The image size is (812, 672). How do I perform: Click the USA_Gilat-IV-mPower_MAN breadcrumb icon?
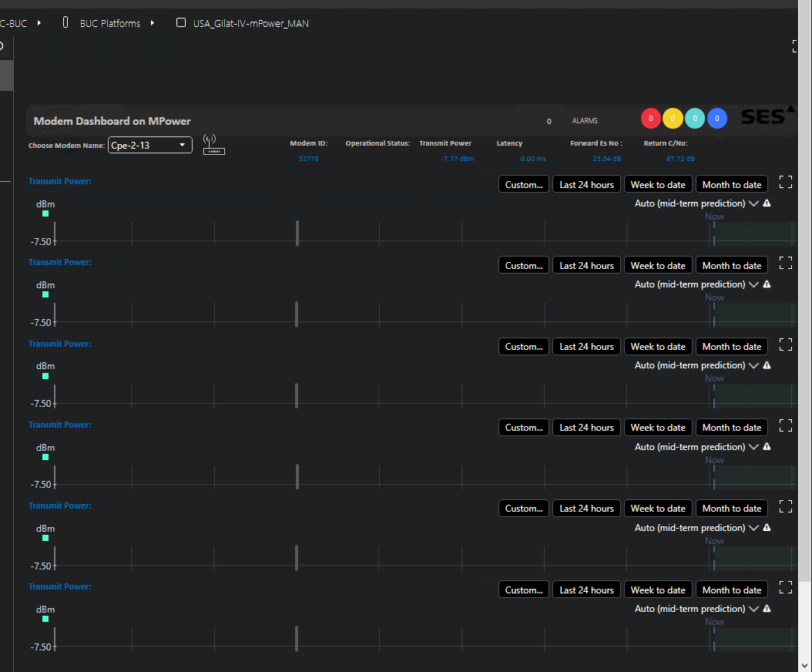pos(181,23)
